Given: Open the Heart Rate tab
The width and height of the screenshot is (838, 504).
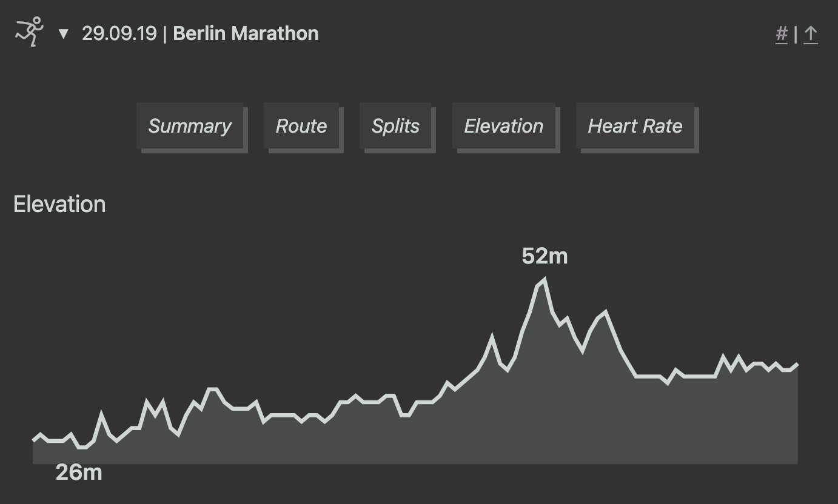Looking at the screenshot, I should pyautogui.click(x=635, y=126).
